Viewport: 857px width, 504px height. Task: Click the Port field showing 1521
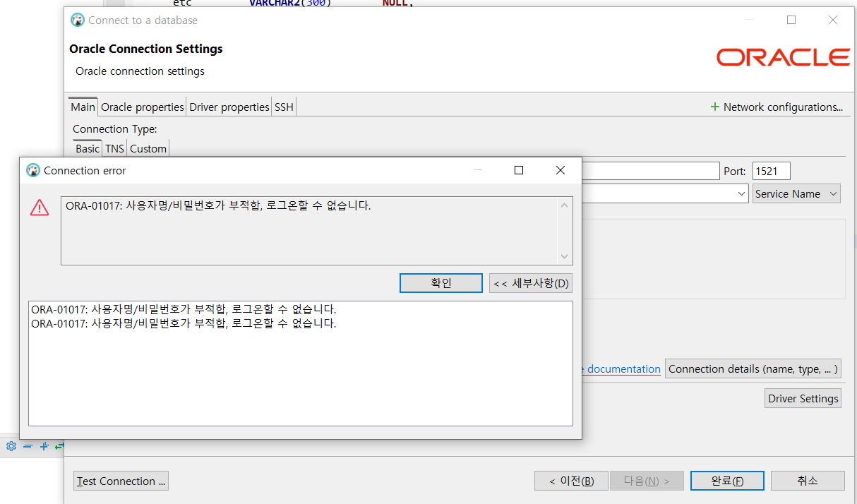coord(771,171)
